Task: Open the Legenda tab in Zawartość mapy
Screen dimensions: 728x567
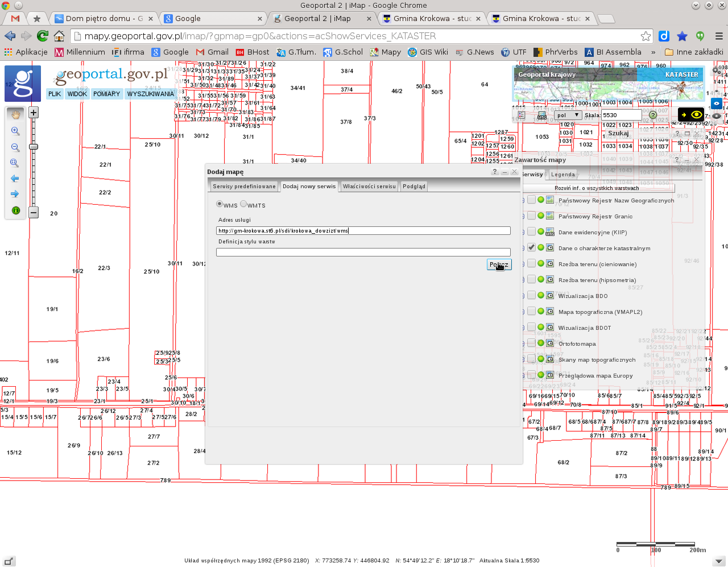Action: (x=563, y=175)
